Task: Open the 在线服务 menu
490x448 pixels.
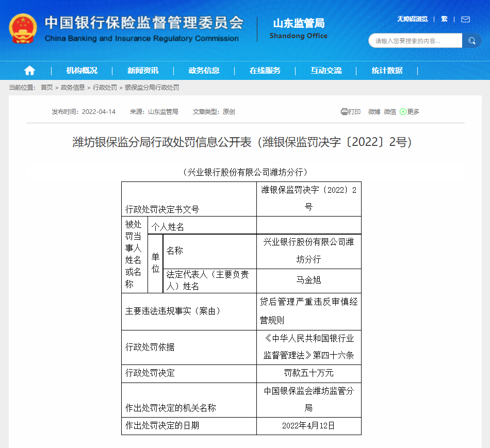Action: tap(265, 71)
